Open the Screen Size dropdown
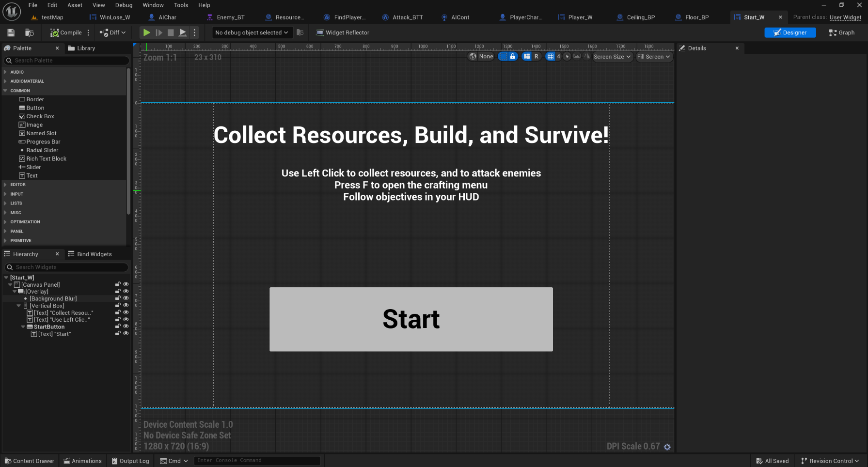Screen dimensions: 868x467 [613, 57]
